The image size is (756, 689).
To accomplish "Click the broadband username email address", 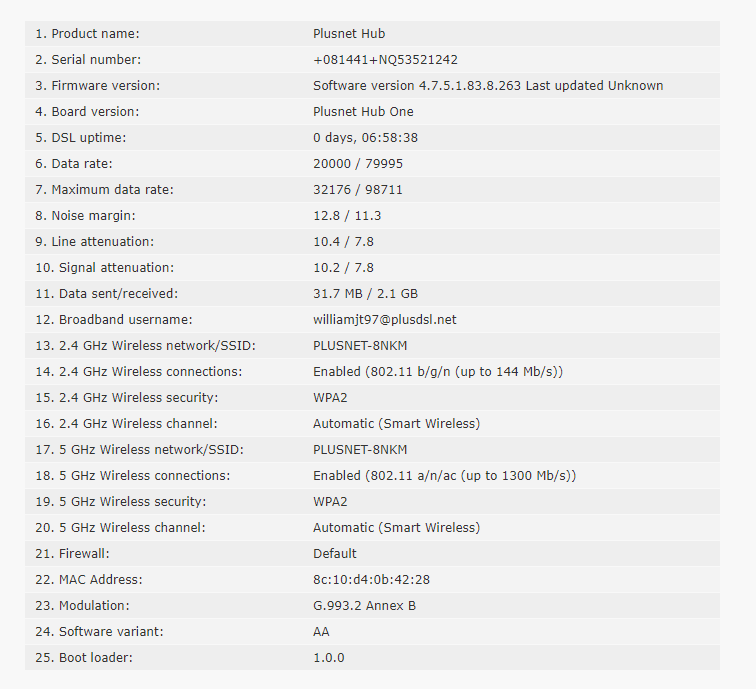I will point(384,320).
